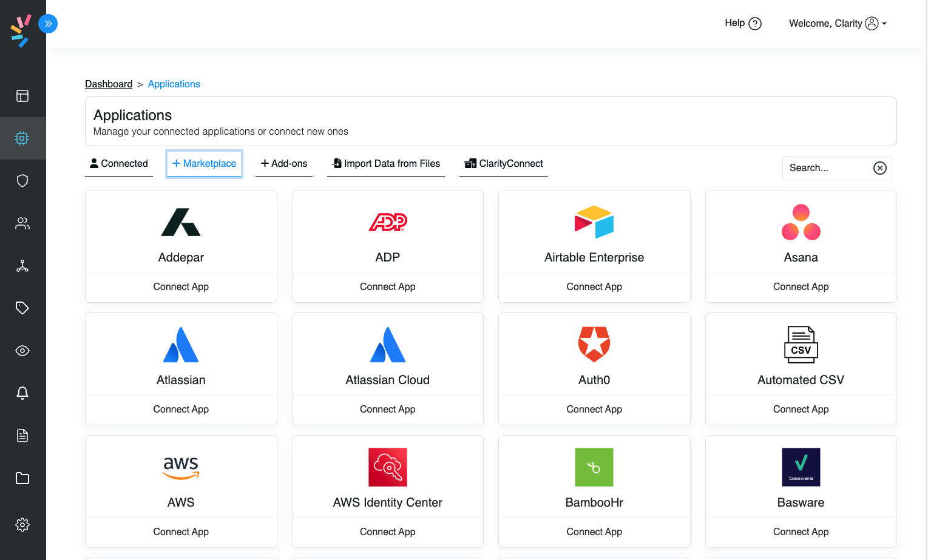Click the Automated CSV file icon
The width and height of the screenshot is (928, 560).
(801, 345)
